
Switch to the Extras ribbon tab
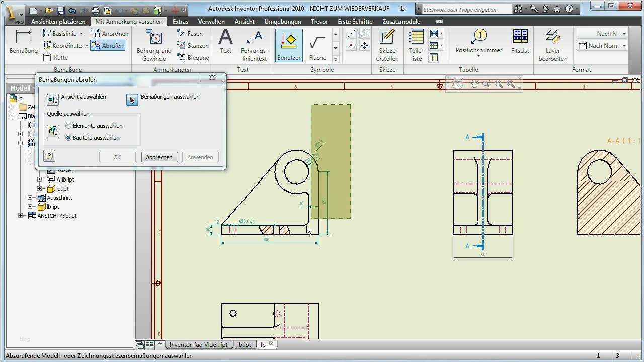point(180,22)
